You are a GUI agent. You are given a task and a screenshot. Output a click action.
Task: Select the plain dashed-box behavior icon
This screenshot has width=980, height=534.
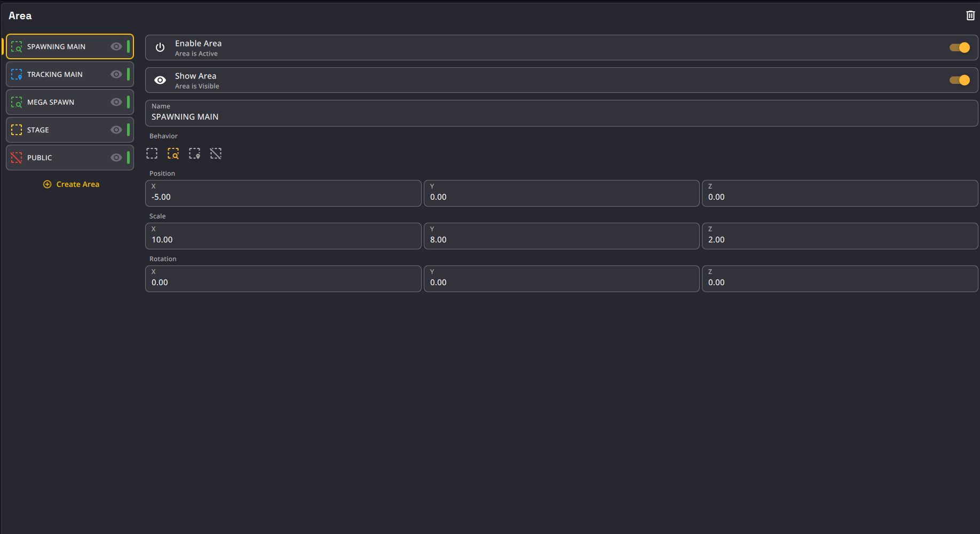(152, 154)
